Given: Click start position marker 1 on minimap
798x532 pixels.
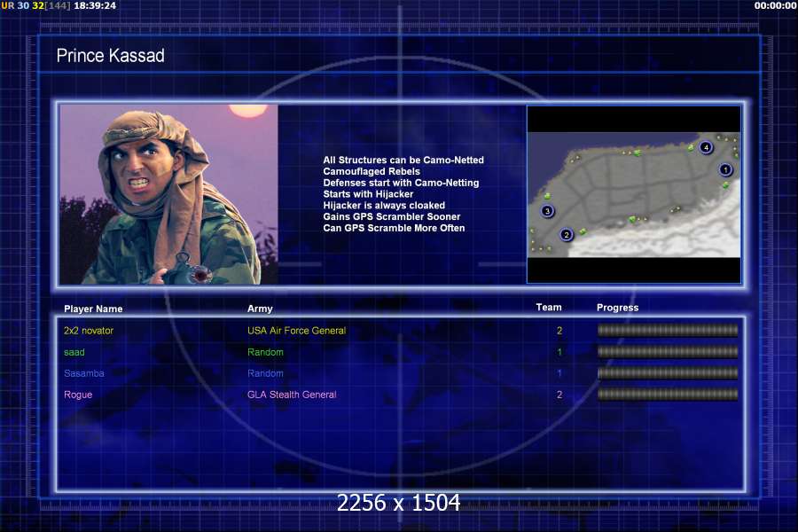Looking at the screenshot, I should coord(725,169).
